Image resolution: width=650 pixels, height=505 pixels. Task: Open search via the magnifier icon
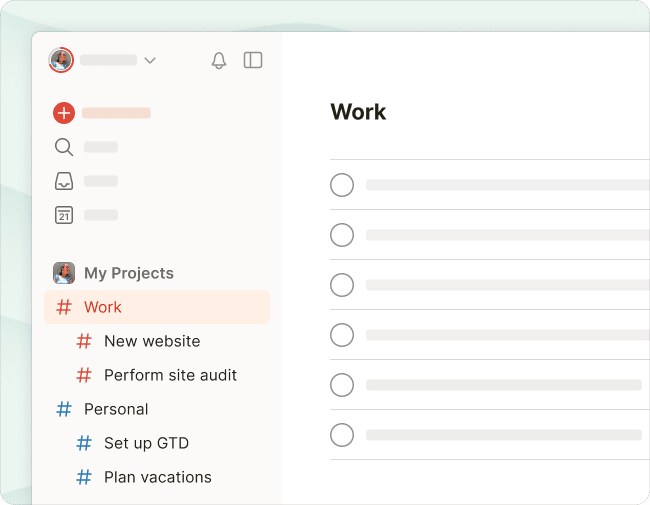point(64,147)
